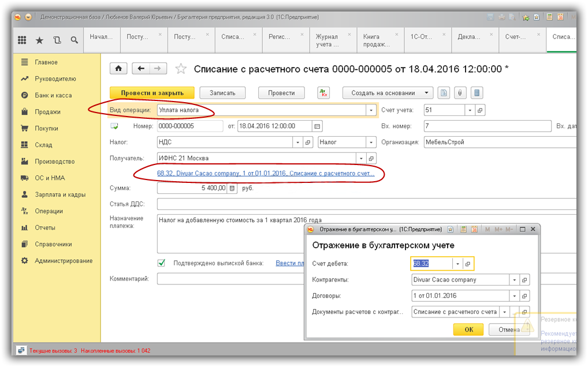The width and height of the screenshot is (588, 367).
Task: Open 'Контрагенты' dropdown in the dialog
Action: coord(514,280)
